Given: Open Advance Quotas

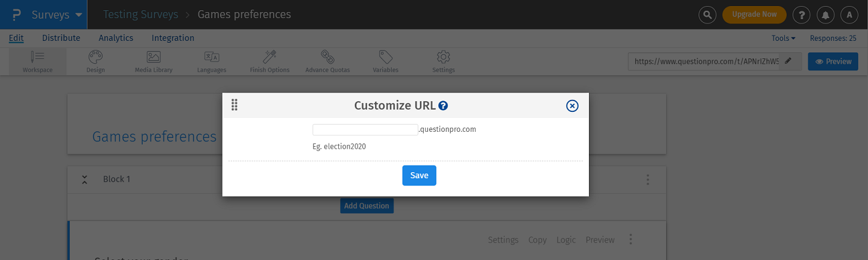Looking at the screenshot, I should (327, 61).
